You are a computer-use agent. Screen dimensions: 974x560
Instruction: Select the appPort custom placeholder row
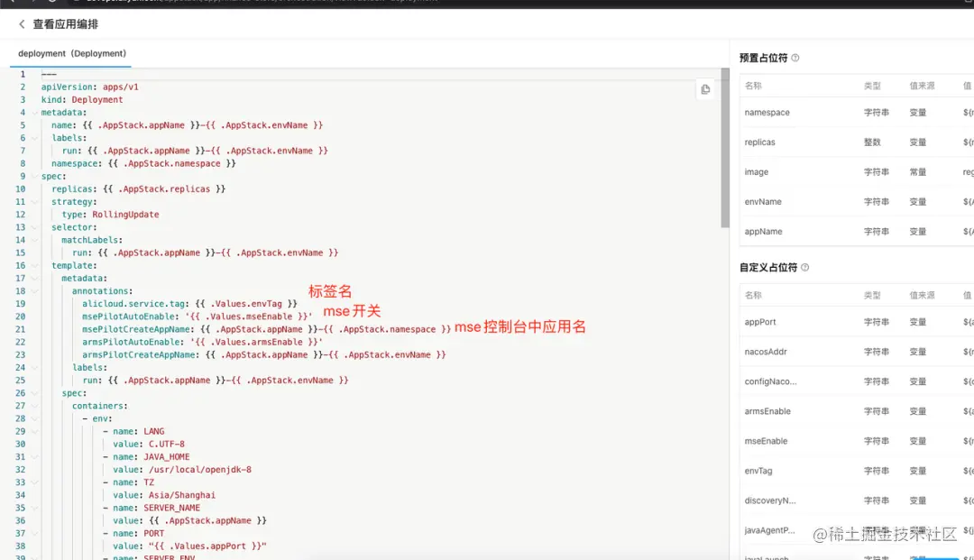click(857, 322)
